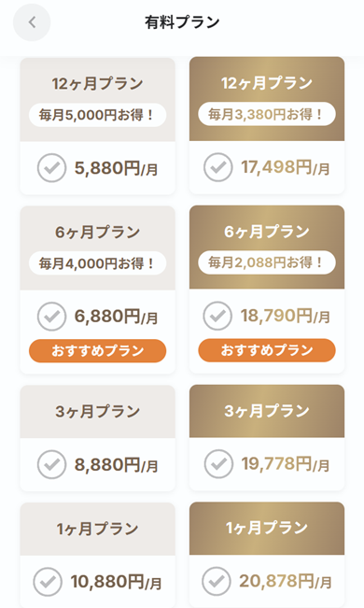Tick the 8,880円/月 plan checkmark

tap(51, 464)
